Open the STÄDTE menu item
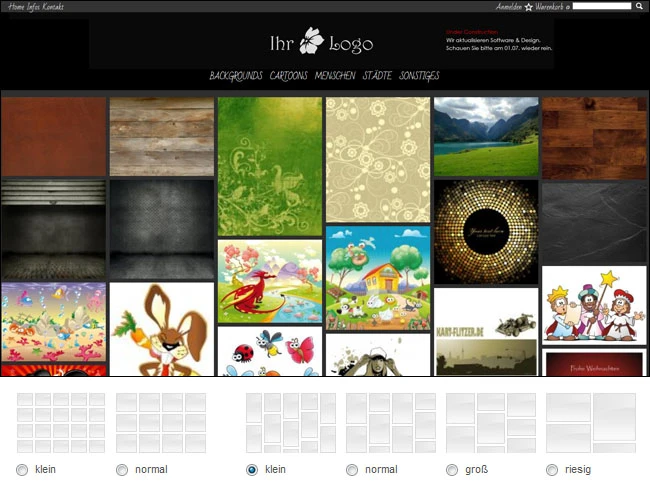Image resolution: width=650 pixels, height=486 pixels. 377,76
